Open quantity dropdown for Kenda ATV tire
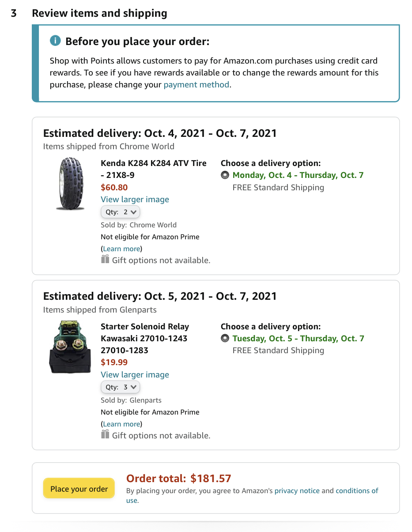Viewport: 412px width, 532px height. click(x=121, y=212)
